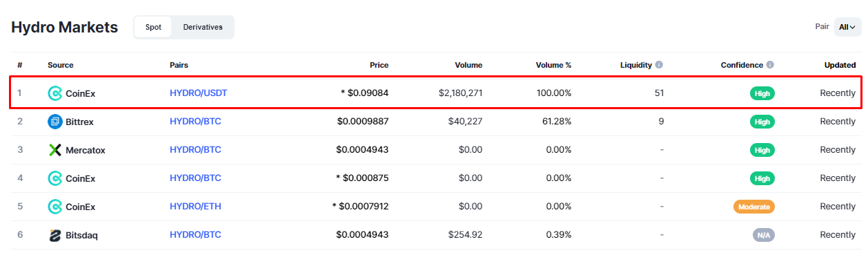Open HYDRO/BTC pair on Mercatox
Viewport: 868px width, 255px height.
click(x=195, y=150)
